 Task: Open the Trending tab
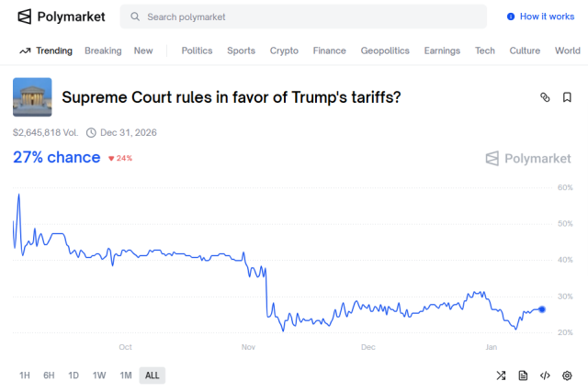(46, 50)
